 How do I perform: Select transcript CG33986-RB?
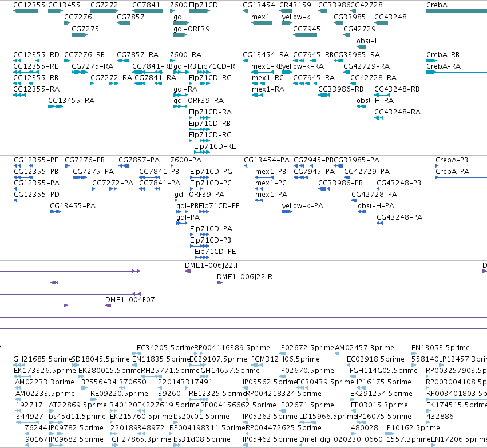tap(340, 89)
